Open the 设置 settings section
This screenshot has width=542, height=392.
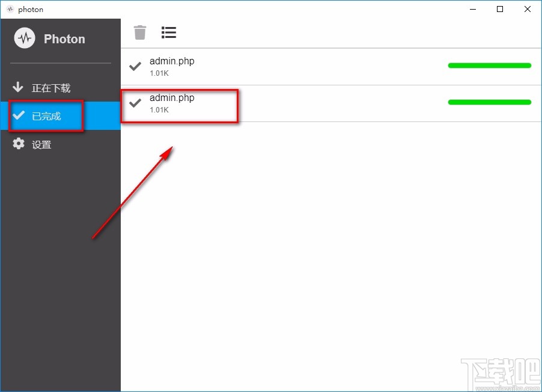coord(61,144)
